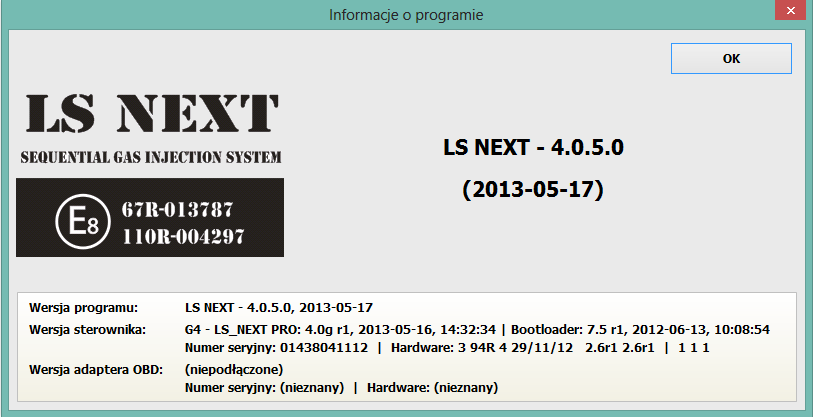813x417 pixels.
Task: Click the "Informacje o programie" title bar
Action: 406,15
